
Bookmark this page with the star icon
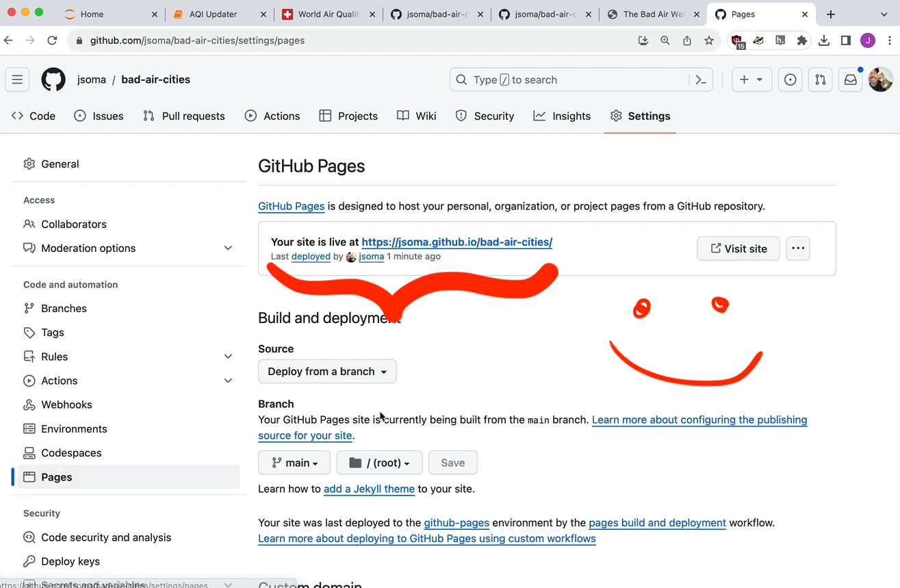(x=708, y=40)
